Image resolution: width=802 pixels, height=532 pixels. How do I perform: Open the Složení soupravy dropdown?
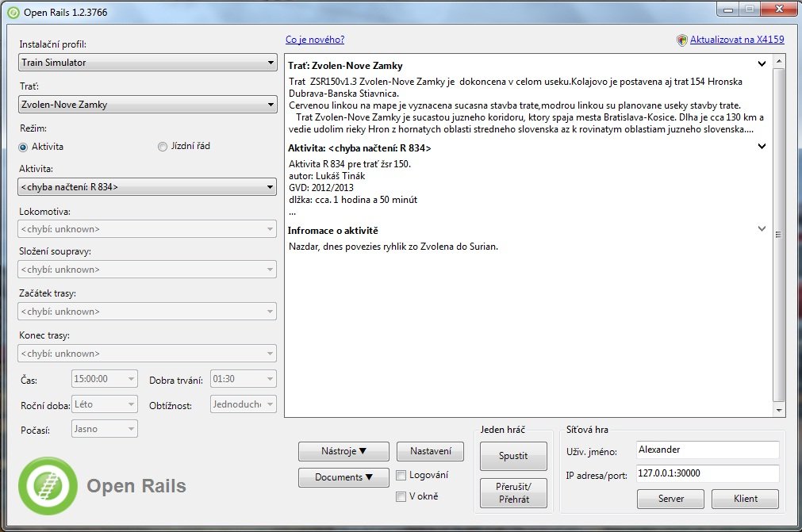click(x=148, y=270)
